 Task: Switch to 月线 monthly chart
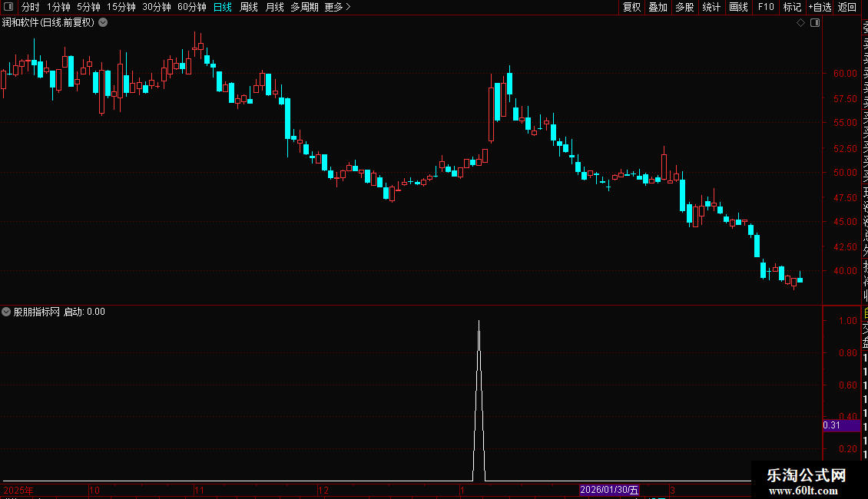pyautogui.click(x=274, y=7)
